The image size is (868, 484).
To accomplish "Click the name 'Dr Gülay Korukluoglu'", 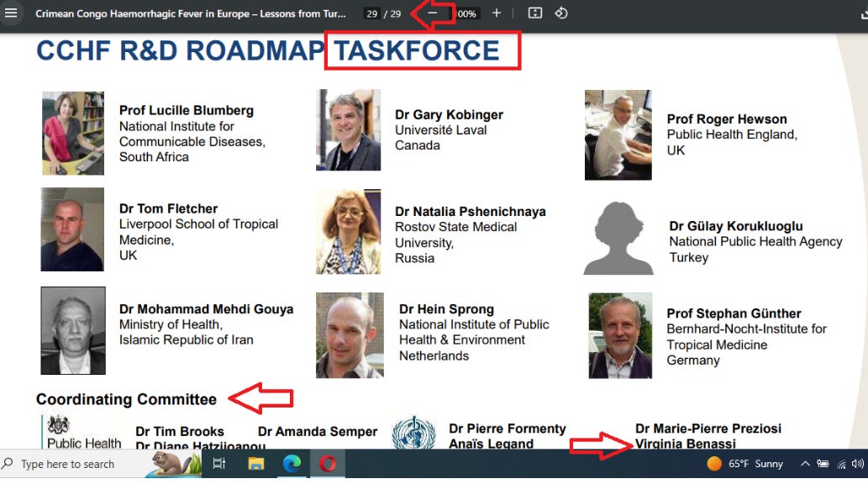I will pos(736,226).
